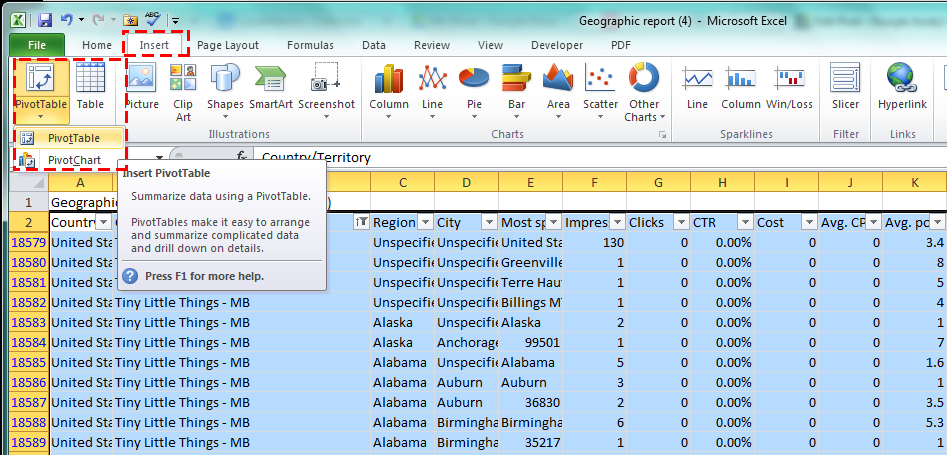The width and height of the screenshot is (947, 455).
Task: Expand the Name Box dropdown arrow
Action: 159,158
